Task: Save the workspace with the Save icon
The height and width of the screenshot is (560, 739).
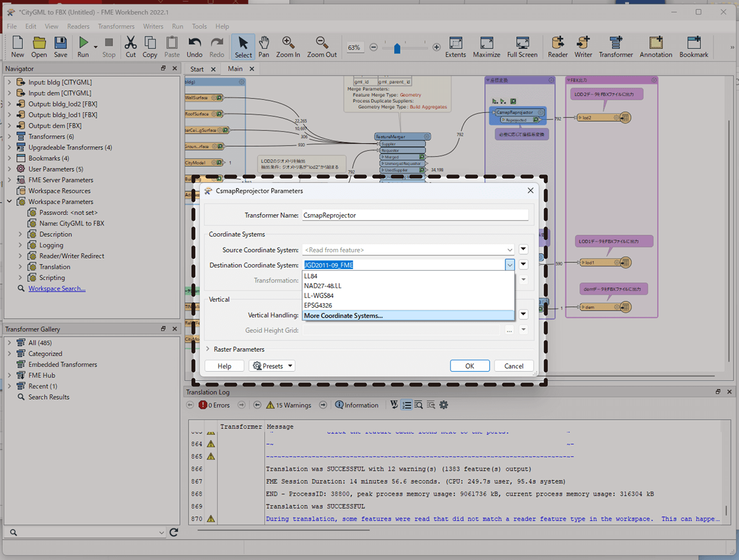Action: 61,47
